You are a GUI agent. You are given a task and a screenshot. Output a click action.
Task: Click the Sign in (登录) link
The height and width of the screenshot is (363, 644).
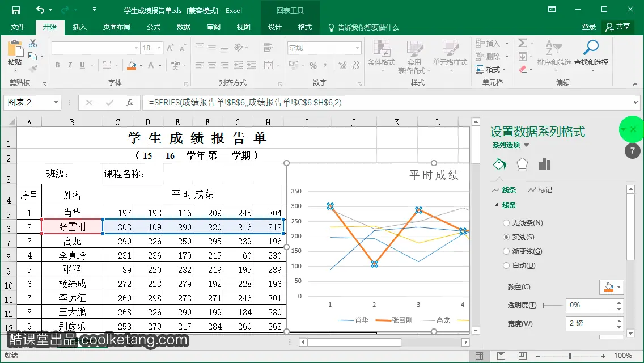pyautogui.click(x=588, y=27)
